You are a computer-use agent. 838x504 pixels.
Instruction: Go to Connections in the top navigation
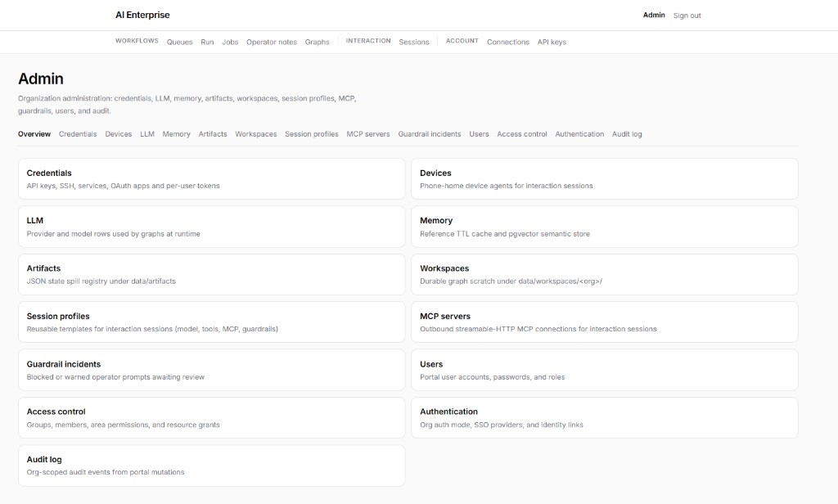click(x=507, y=42)
